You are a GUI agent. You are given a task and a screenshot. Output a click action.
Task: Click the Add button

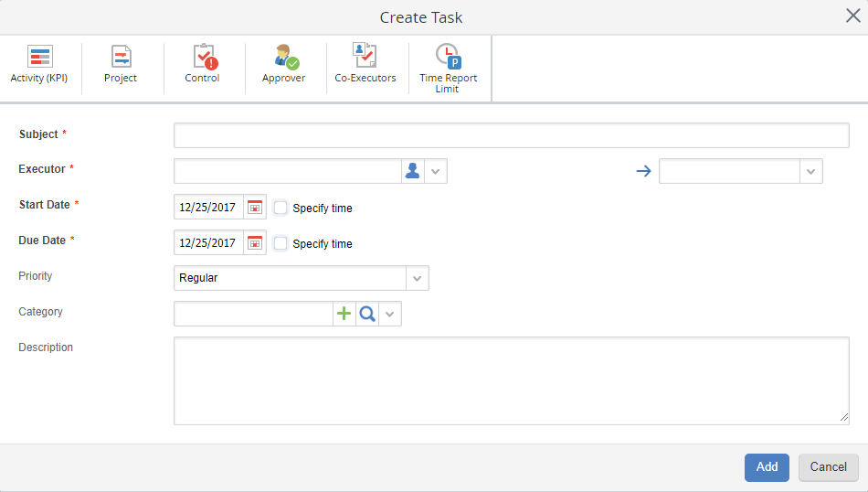767,466
